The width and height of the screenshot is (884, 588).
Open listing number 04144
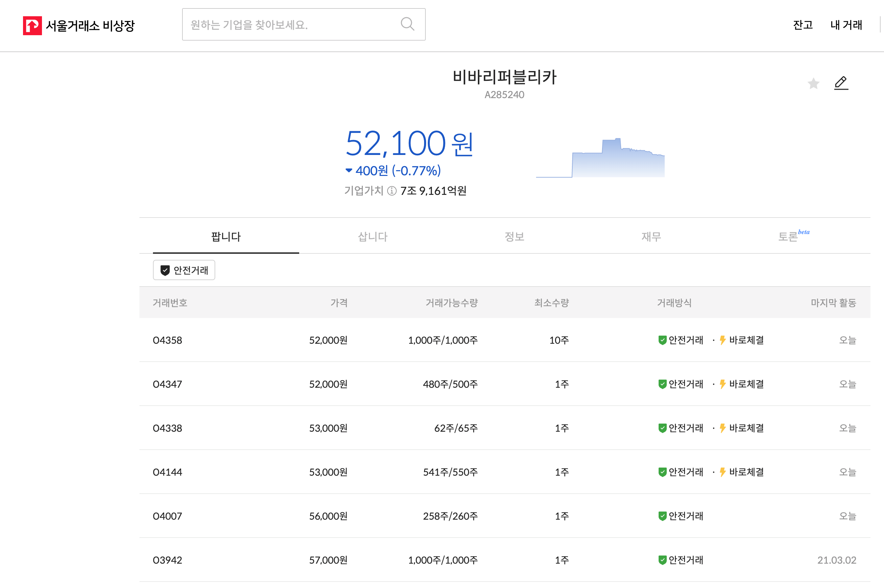click(x=167, y=472)
